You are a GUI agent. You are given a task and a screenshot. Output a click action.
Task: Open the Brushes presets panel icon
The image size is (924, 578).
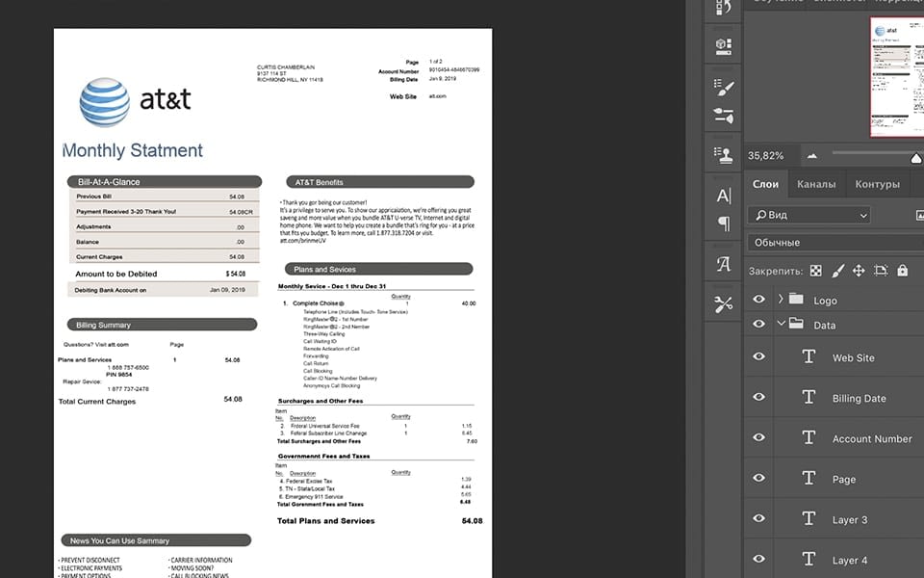pyautogui.click(x=724, y=115)
